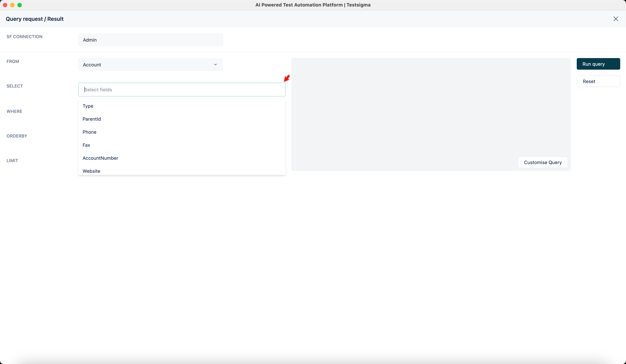Choose ParentId from field suggestions

click(x=92, y=119)
